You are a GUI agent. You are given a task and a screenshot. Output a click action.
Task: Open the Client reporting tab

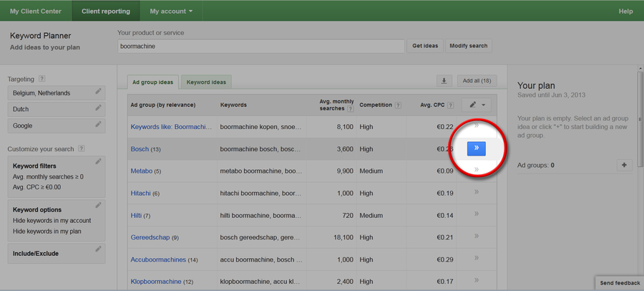(x=106, y=11)
